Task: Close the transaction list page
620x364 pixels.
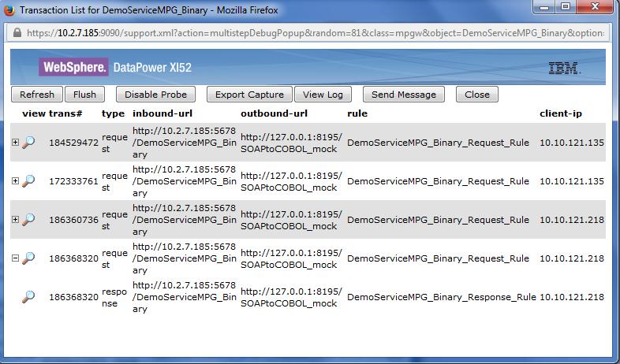Action: pos(477,95)
